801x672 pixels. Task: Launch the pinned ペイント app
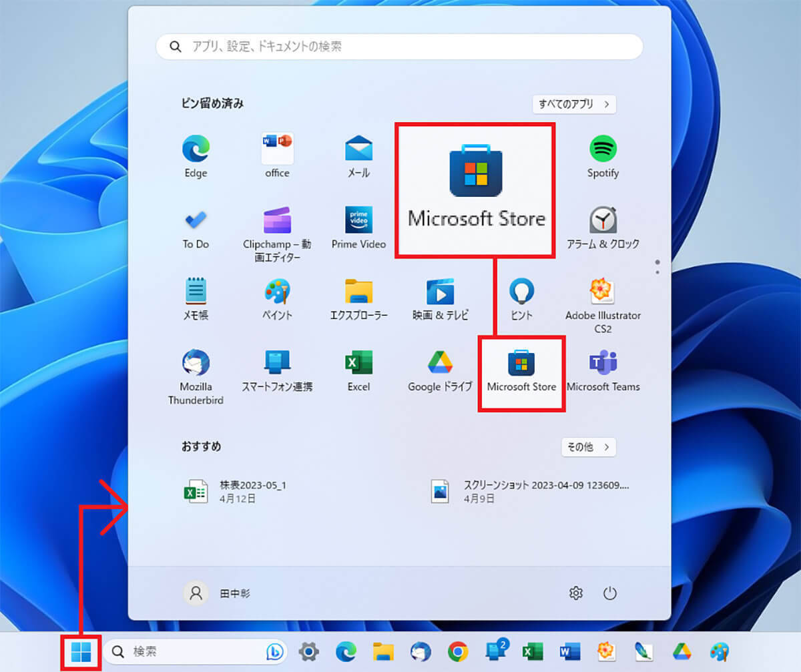click(x=277, y=298)
